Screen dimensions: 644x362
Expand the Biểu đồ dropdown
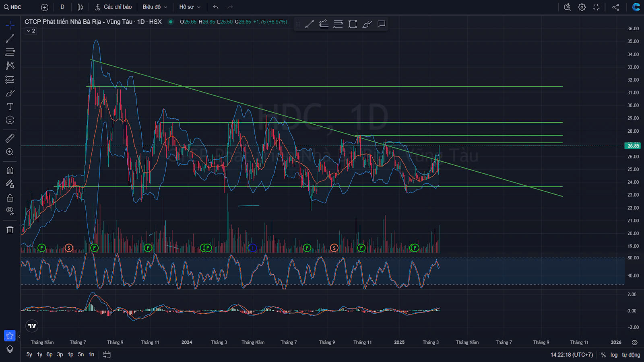(x=155, y=7)
